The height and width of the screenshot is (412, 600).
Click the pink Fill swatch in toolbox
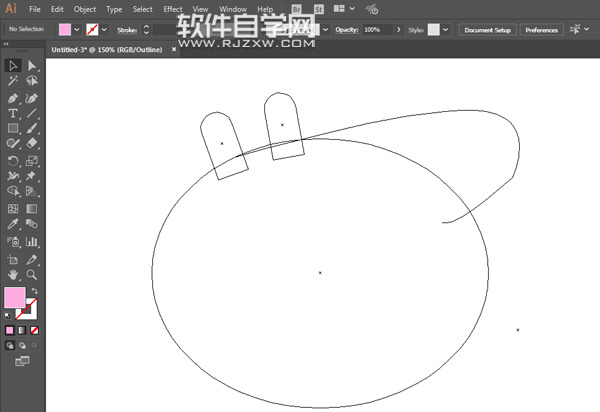[x=15, y=297]
